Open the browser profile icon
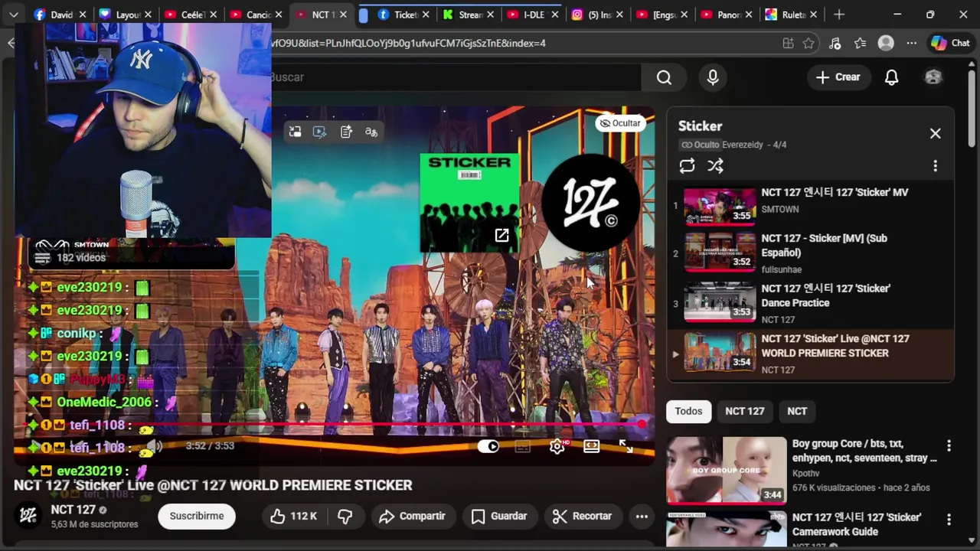The width and height of the screenshot is (980, 551). [x=886, y=44]
